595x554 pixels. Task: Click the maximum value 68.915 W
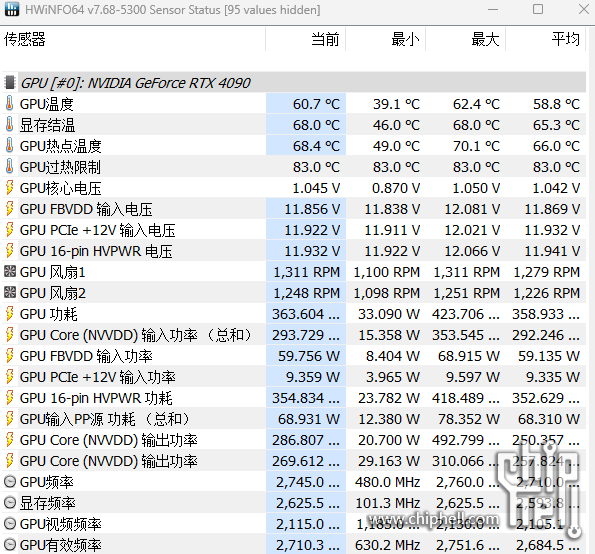(469, 356)
